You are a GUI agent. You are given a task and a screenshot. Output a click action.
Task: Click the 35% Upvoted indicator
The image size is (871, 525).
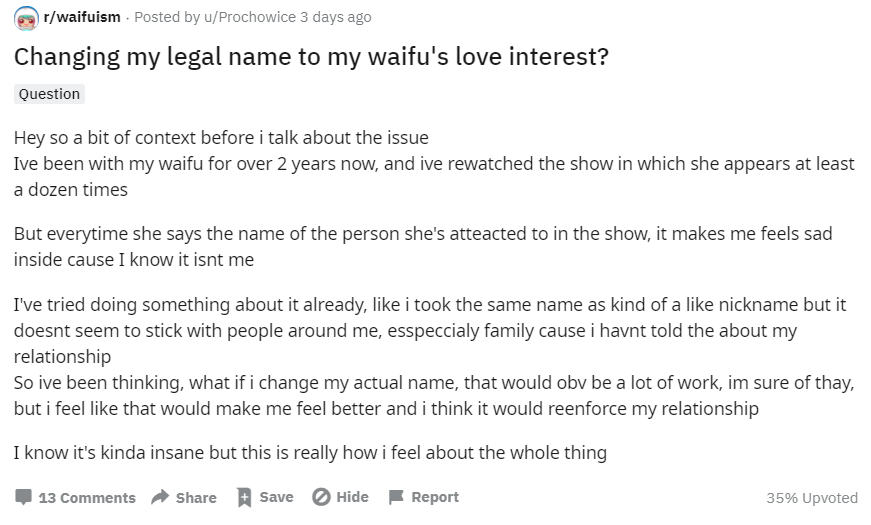pos(812,498)
